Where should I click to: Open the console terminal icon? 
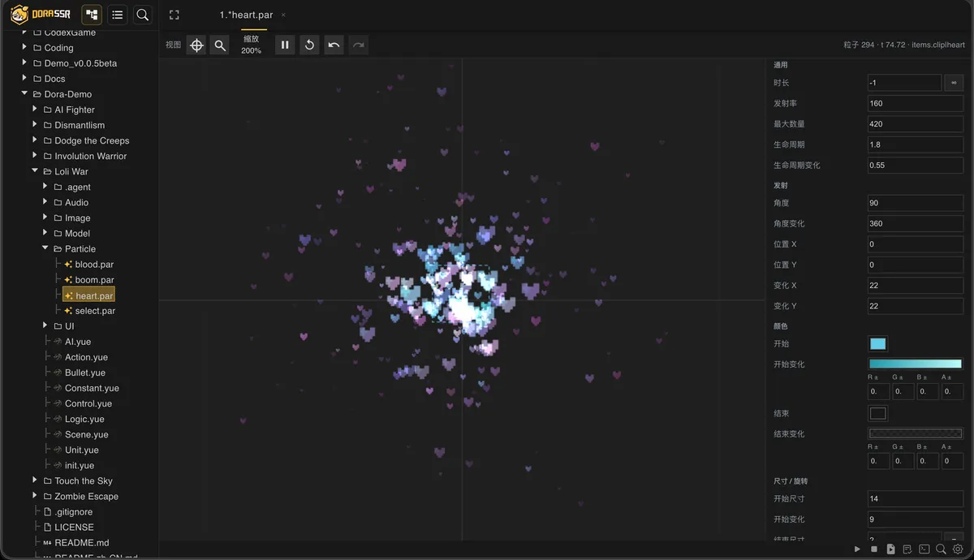pos(924,549)
